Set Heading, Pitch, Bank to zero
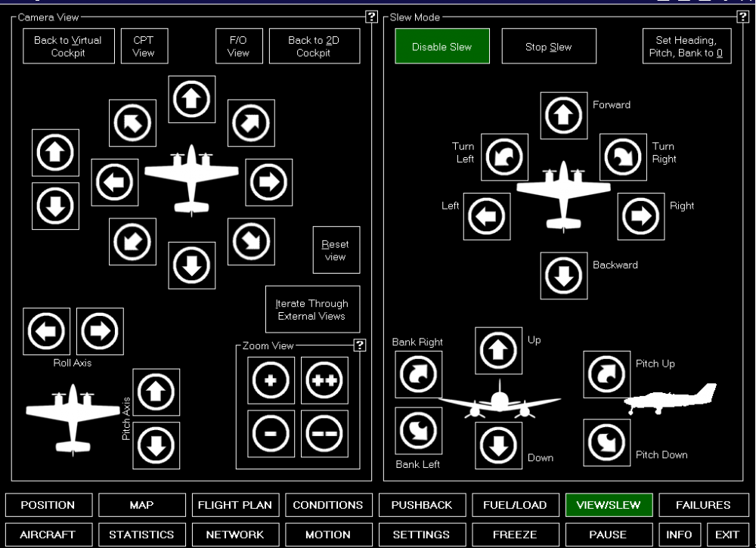Image resolution: width=756 pixels, height=548 pixels. point(686,46)
